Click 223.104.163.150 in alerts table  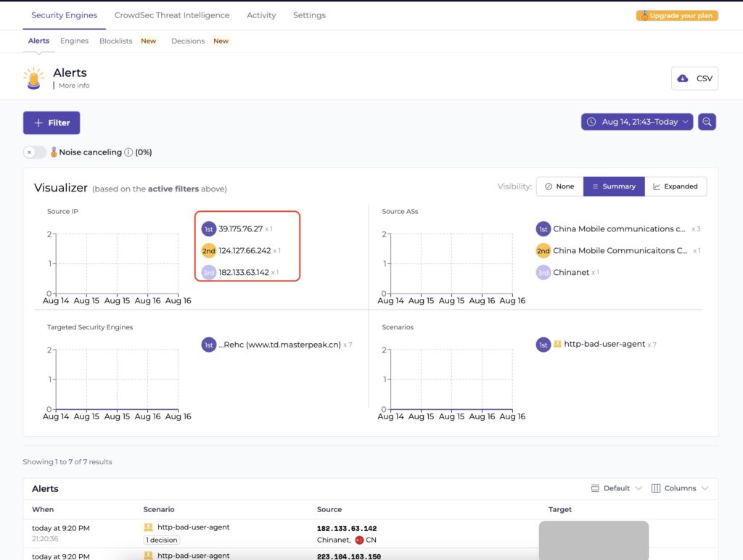[x=349, y=556]
